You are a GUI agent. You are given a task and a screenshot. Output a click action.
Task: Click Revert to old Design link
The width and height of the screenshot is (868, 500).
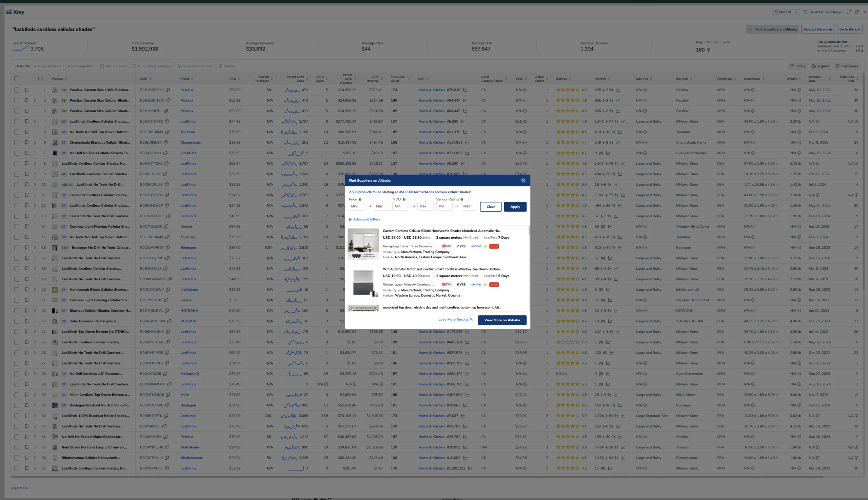[823, 12]
